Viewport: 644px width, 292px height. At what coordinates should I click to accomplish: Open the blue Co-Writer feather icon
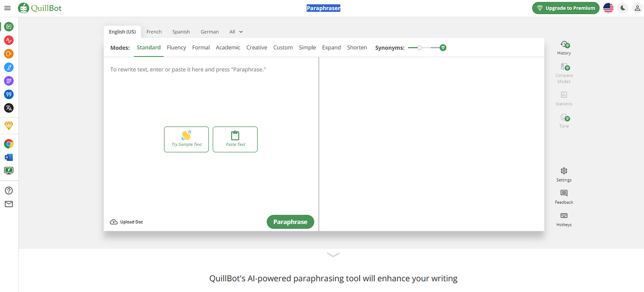click(9, 67)
